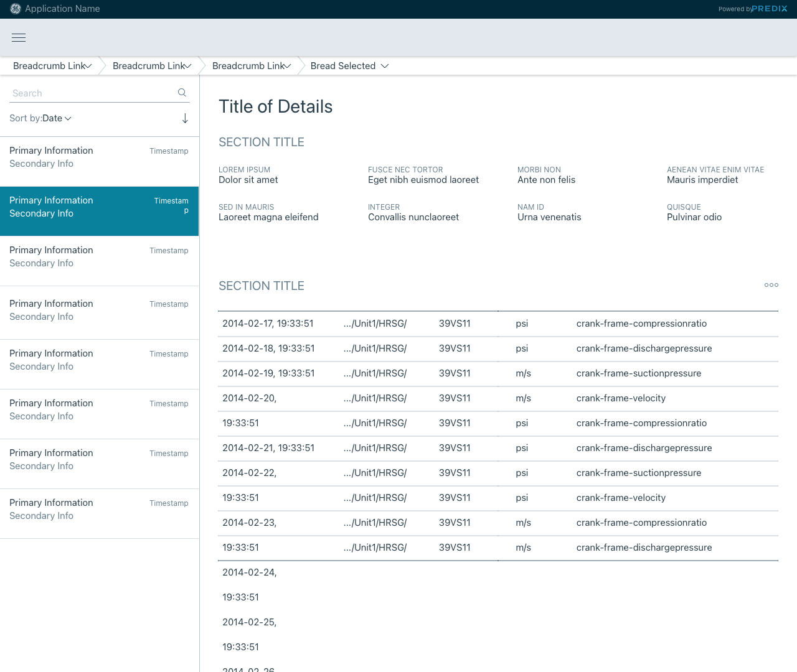
Task: Click the search magnifier icon
Action: tap(182, 93)
